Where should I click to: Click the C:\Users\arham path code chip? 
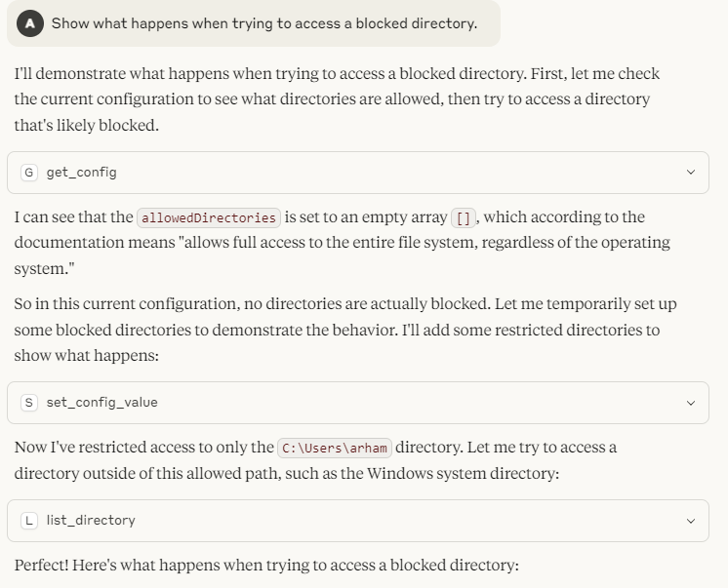[x=334, y=449]
